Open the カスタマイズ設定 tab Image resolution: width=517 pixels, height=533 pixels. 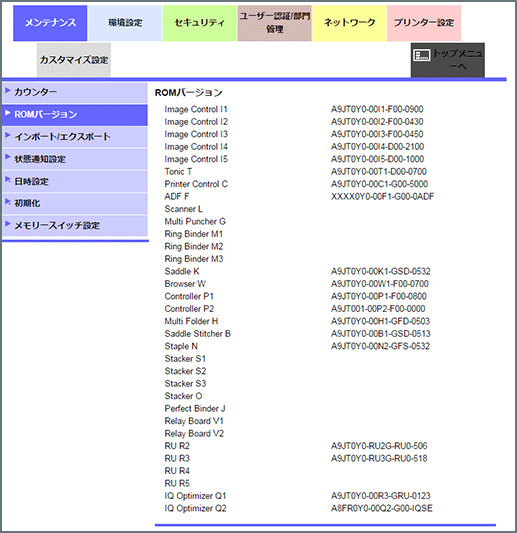[x=74, y=60]
